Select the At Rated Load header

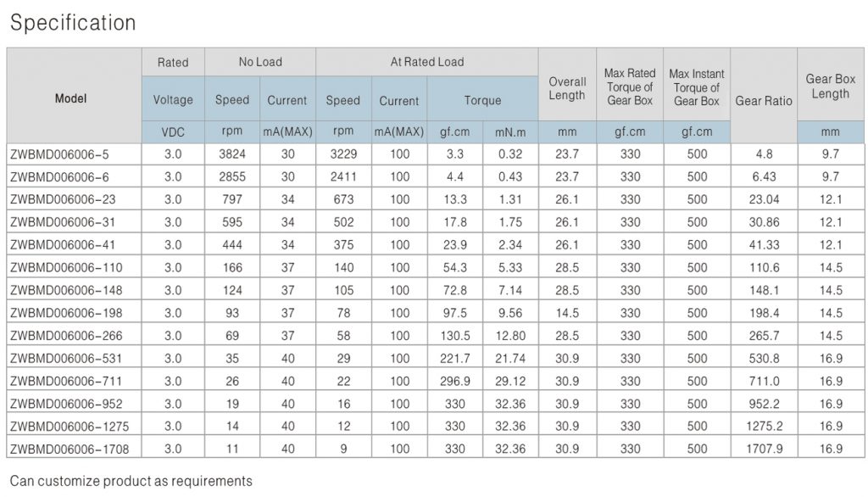[x=426, y=62]
